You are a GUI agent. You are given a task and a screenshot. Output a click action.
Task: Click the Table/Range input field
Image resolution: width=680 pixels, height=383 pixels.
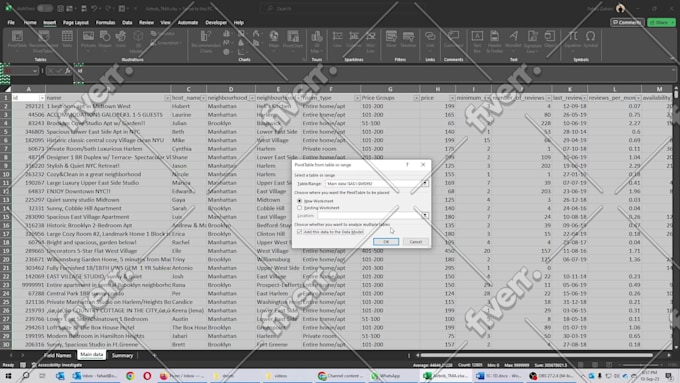point(373,183)
